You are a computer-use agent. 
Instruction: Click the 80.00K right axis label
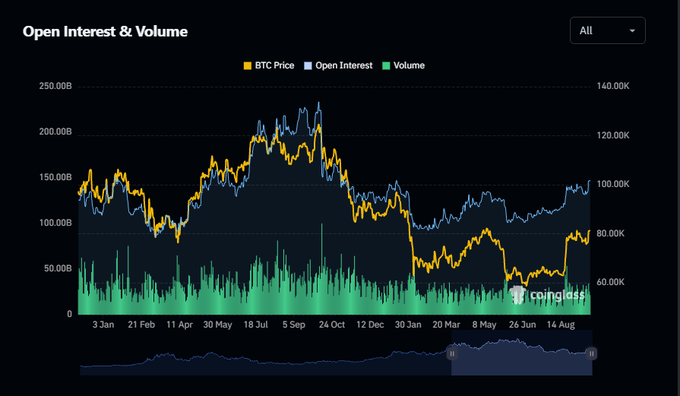(x=611, y=233)
